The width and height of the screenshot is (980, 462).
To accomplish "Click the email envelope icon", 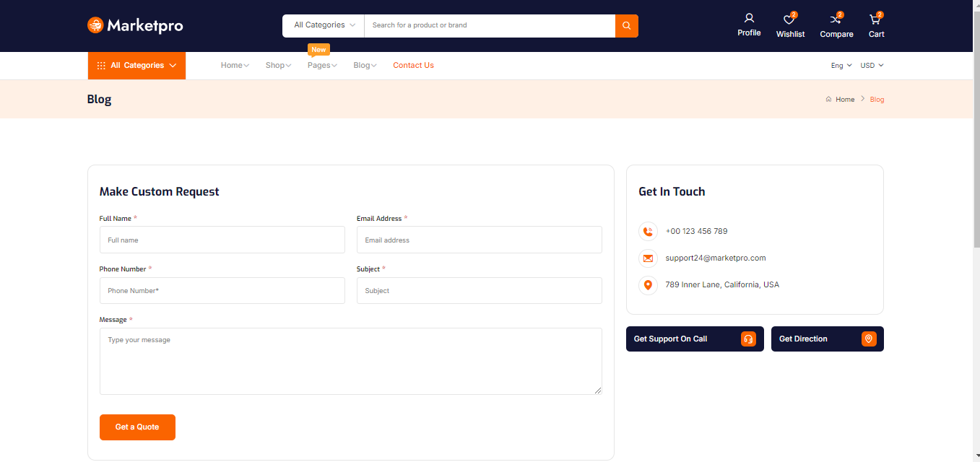I will tap(648, 258).
